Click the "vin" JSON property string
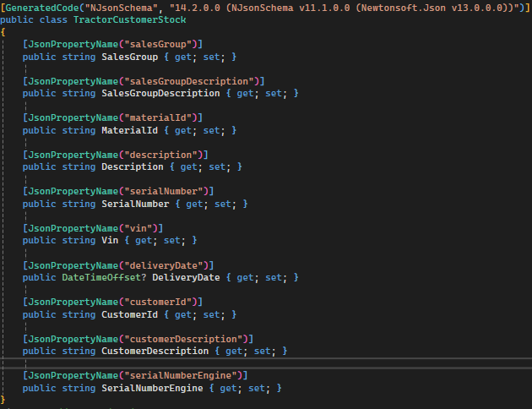This screenshot has height=409, width=532. coord(138,228)
